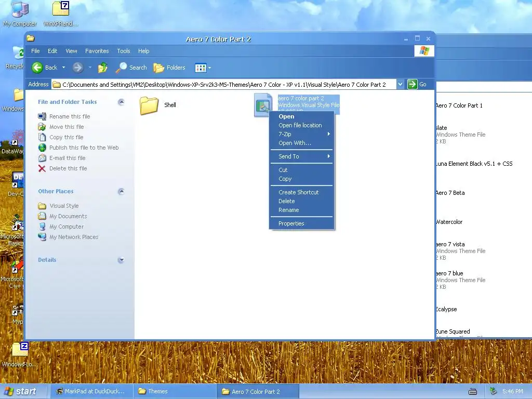Image resolution: width=532 pixels, height=399 pixels.
Task: Click the Rename this file icon
Action: [42, 116]
